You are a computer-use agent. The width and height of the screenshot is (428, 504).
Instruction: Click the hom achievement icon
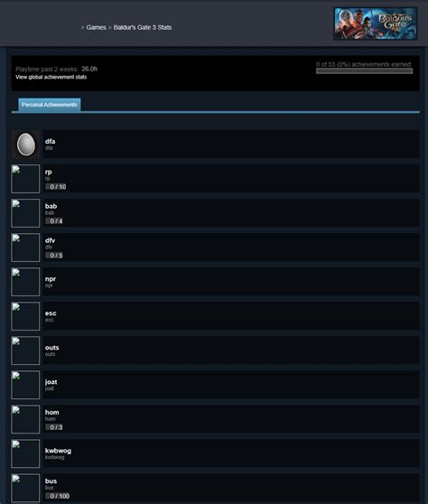tap(25, 419)
